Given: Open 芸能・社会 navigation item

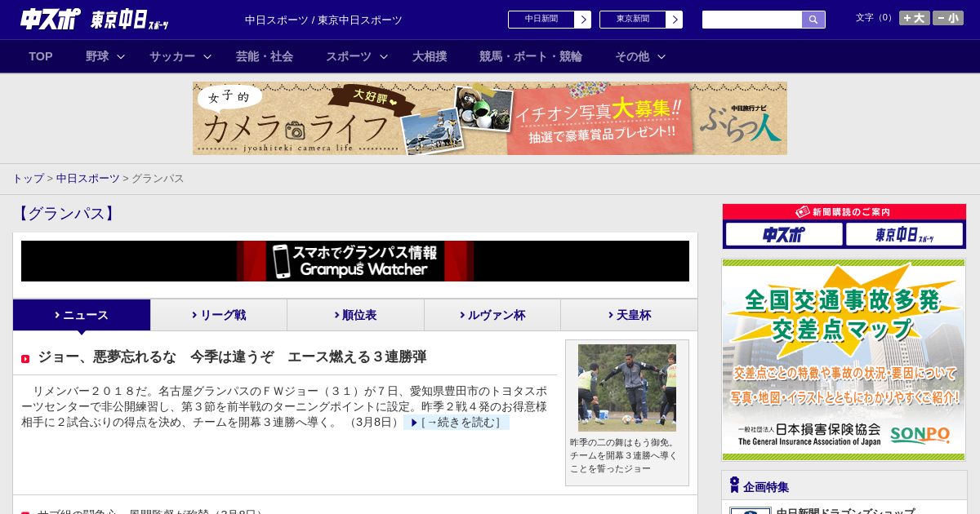Looking at the screenshot, I should [x=265, y=56].
